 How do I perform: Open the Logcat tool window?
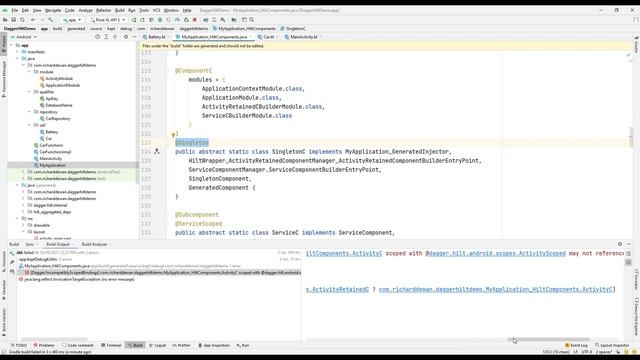158,345
